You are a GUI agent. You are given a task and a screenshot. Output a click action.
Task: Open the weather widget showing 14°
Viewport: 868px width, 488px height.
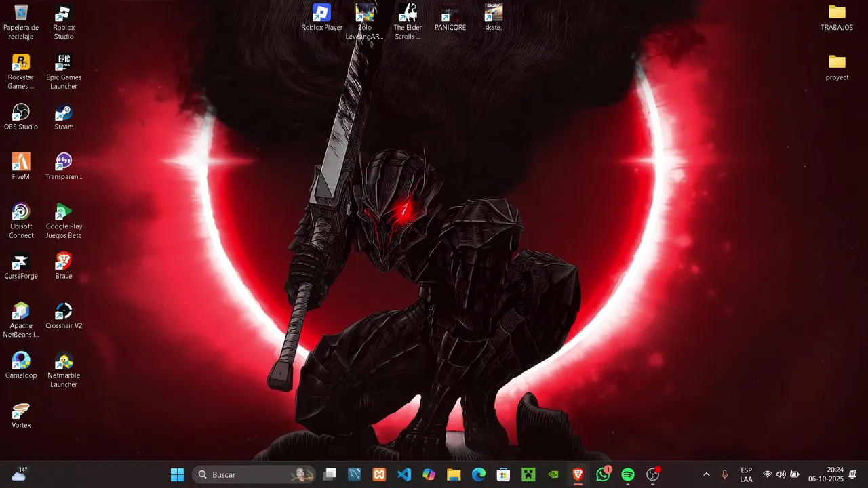click(19, 474)
